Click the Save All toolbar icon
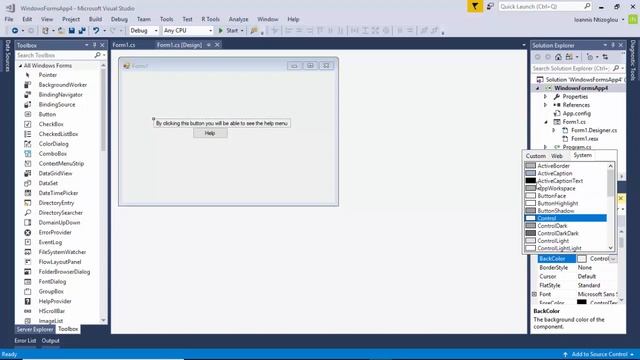The height and width of the screenshot is (360, 640). [x=82, y=31]
